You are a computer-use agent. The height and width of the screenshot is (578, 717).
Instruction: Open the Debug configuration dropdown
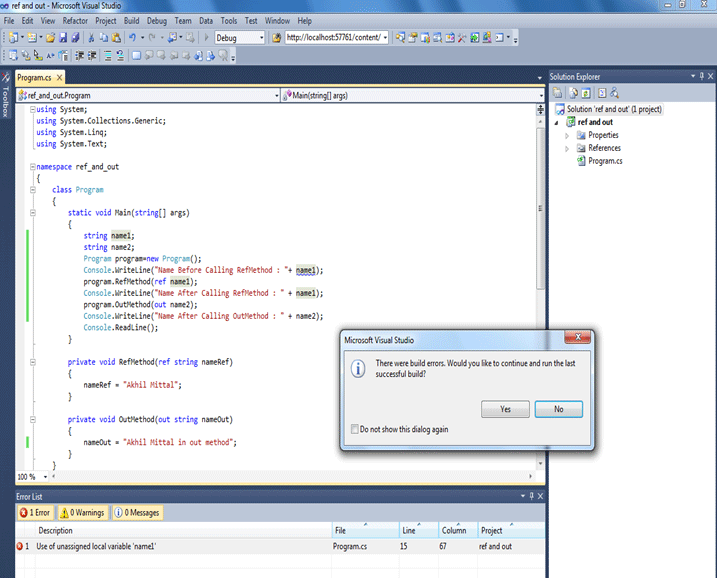261,38
